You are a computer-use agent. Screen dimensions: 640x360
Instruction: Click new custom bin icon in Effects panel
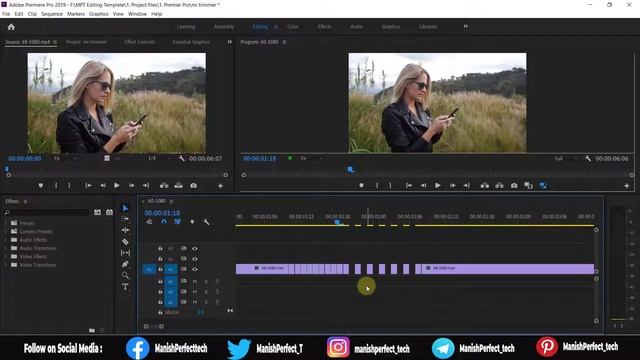pyautogui.click(x=92, y=330)
